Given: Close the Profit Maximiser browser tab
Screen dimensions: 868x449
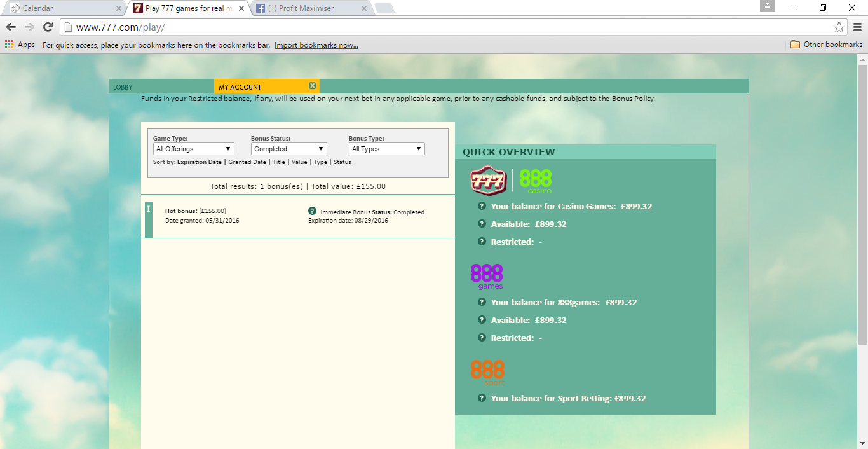Looking at the screenshot, I should [364, 8].
